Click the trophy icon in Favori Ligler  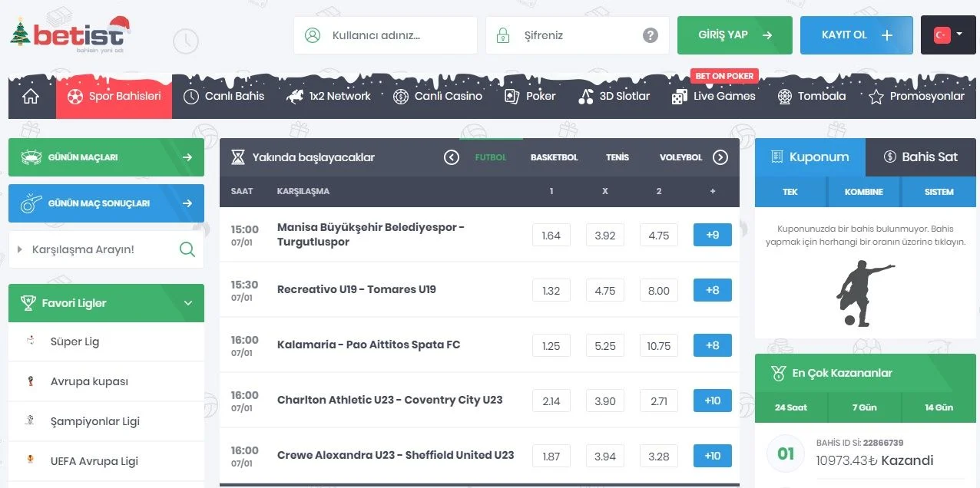coord(28,303)
